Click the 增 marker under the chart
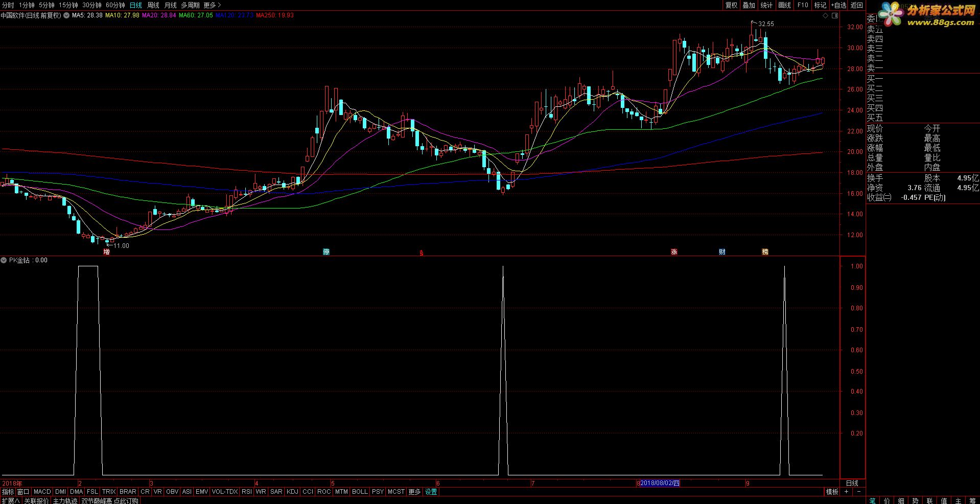This screenshot has height=504, width=980. (106, 251)
